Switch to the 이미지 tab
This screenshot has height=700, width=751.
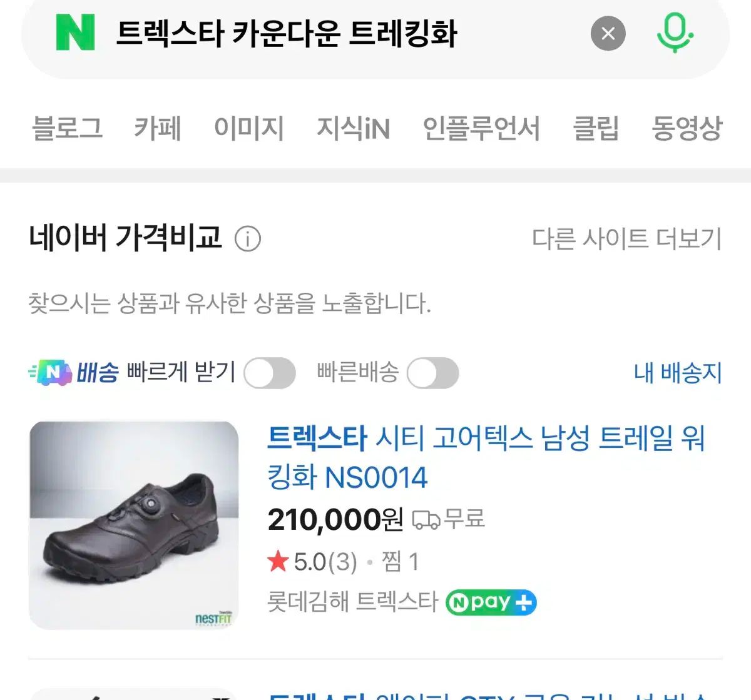click(x=249, y=129)
